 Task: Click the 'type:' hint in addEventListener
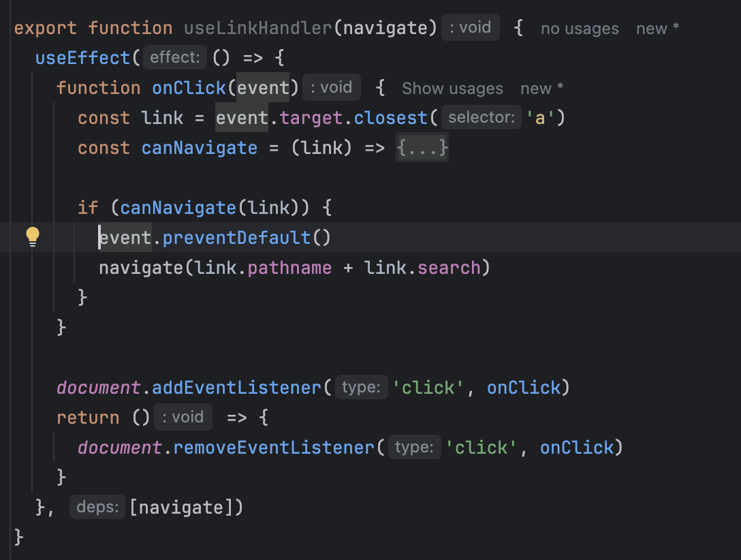361,387
